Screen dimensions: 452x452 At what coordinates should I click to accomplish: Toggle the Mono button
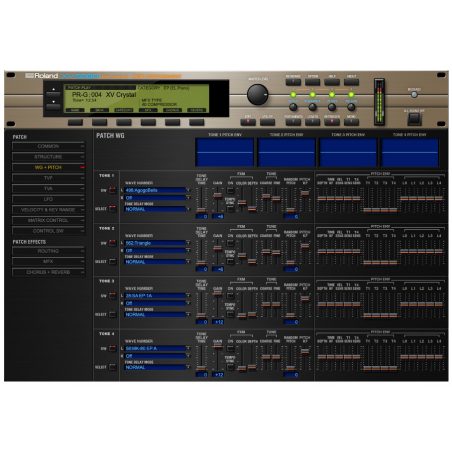coord(351,122)
